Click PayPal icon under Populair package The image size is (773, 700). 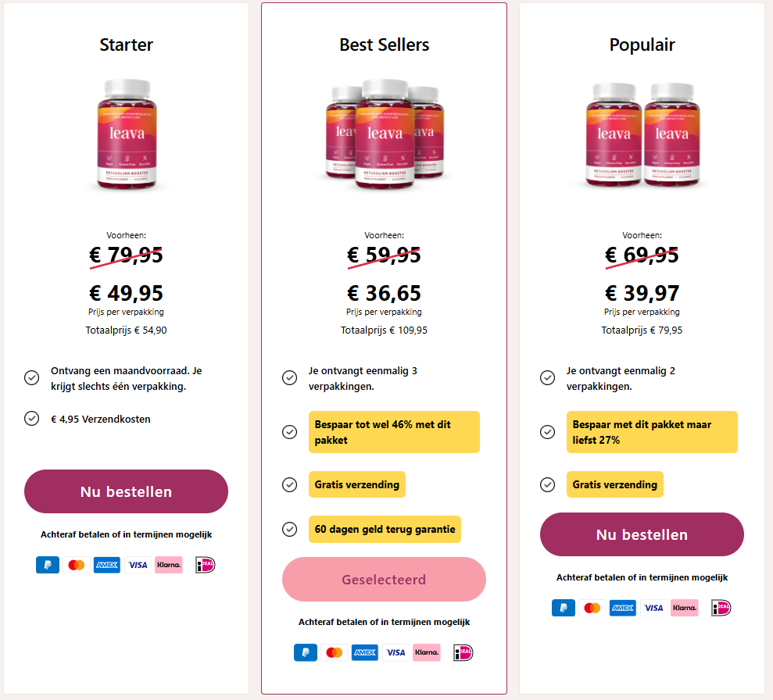coord(564,608)
